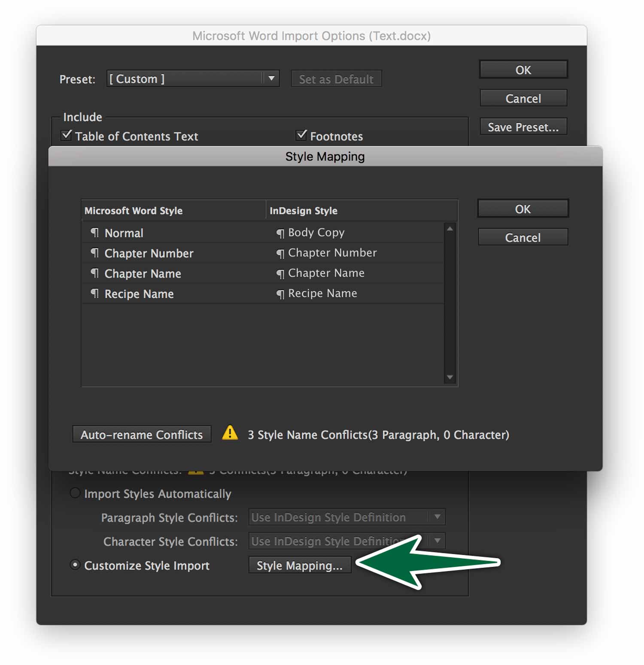Click paragraph icon of Word Chapter Name style
Screen dimensions: 644x665
95,273
